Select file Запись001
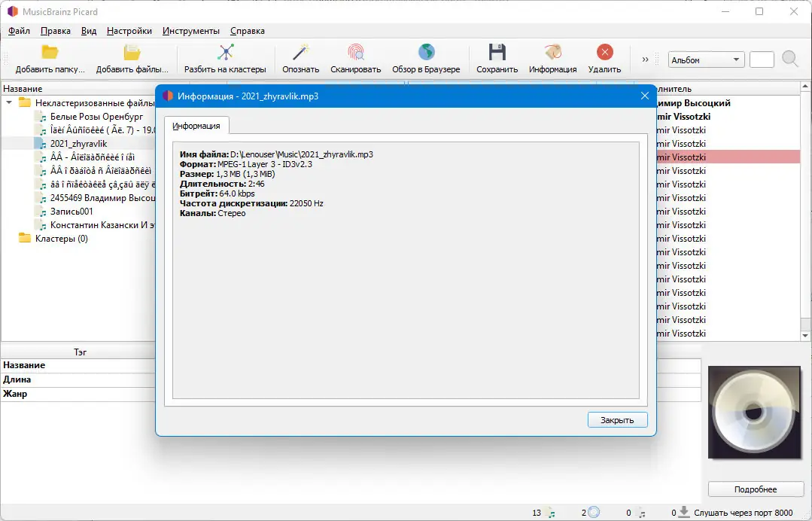This screenshot has width=812, height=521. (x=71, y=212)
